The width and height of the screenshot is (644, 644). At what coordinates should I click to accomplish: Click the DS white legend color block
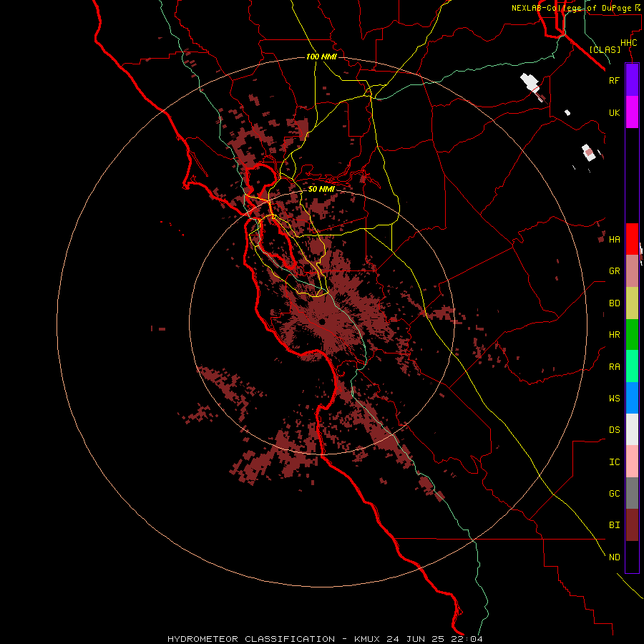[x=632, y=429]
